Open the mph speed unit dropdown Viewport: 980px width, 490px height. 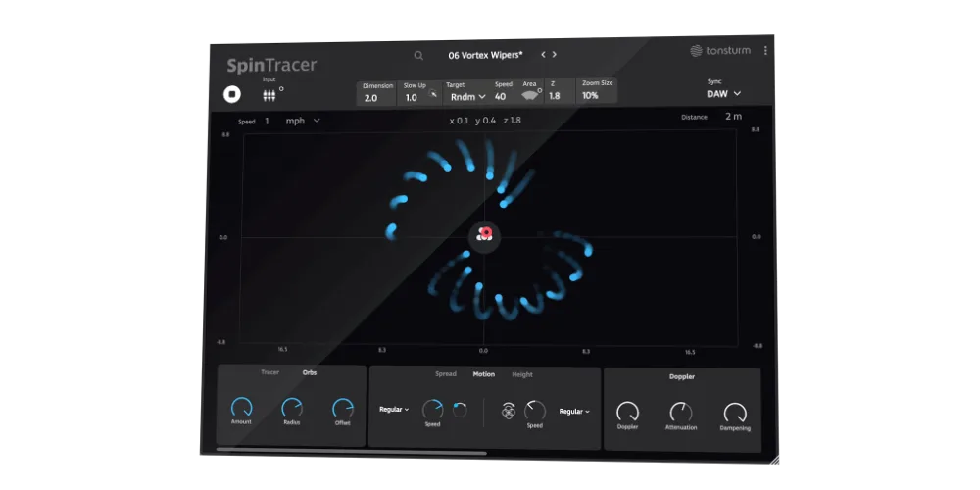303,121
